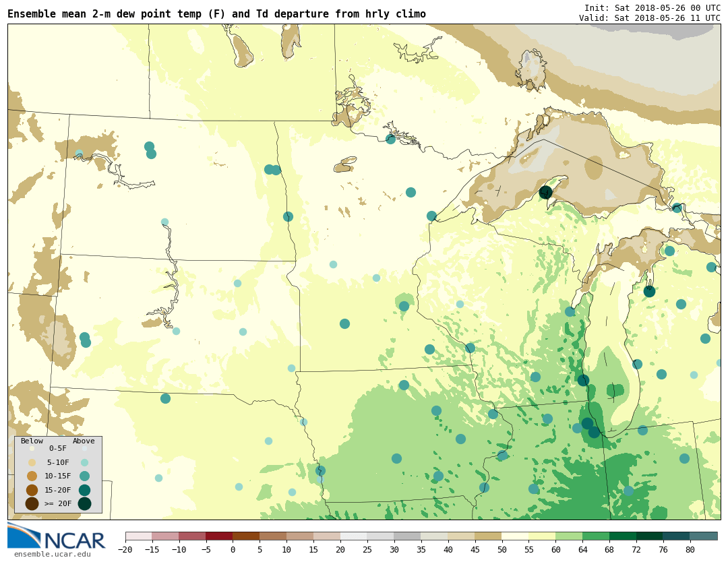Click the '15-20F' legend label

[x=58, y=490]
